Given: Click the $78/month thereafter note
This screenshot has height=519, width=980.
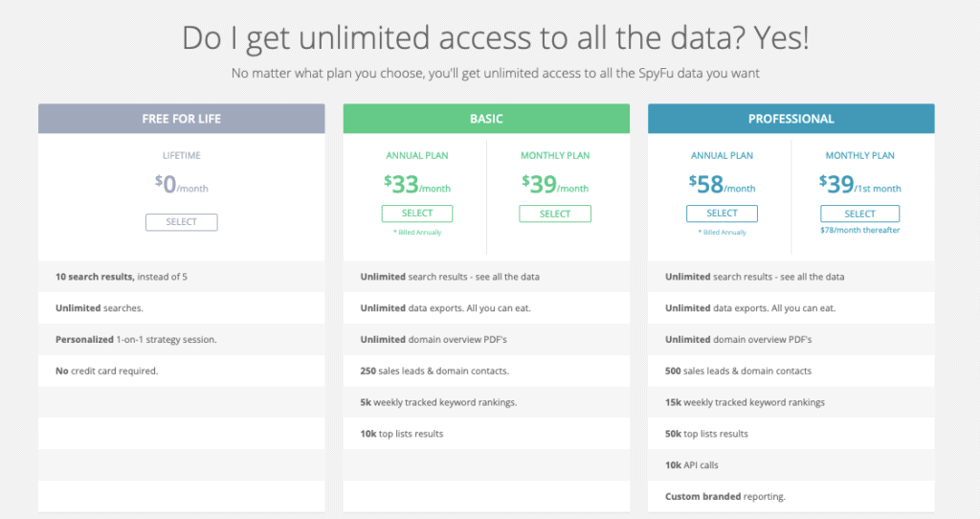Looking at the screenshot, I should tap(859, 231).
